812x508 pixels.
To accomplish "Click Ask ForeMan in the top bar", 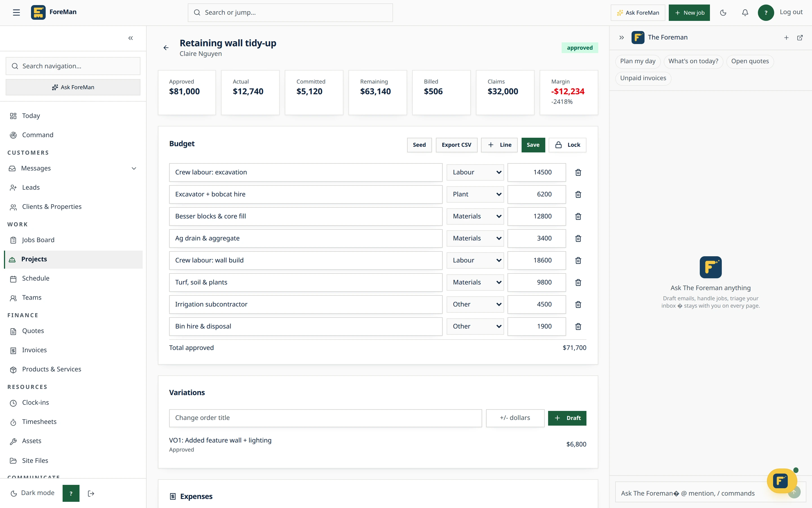I will (637, 13).
